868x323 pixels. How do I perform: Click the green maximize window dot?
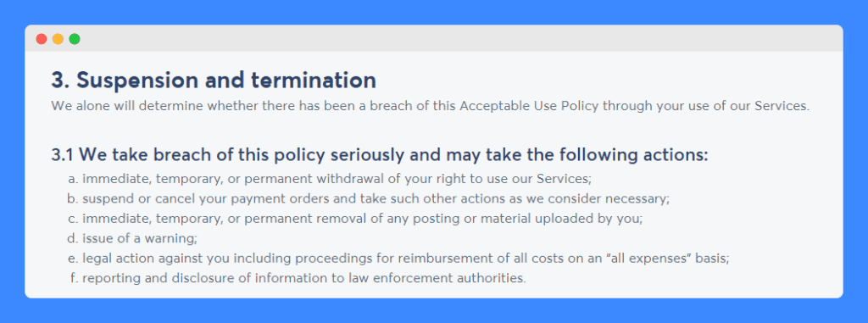click(75, 39)
